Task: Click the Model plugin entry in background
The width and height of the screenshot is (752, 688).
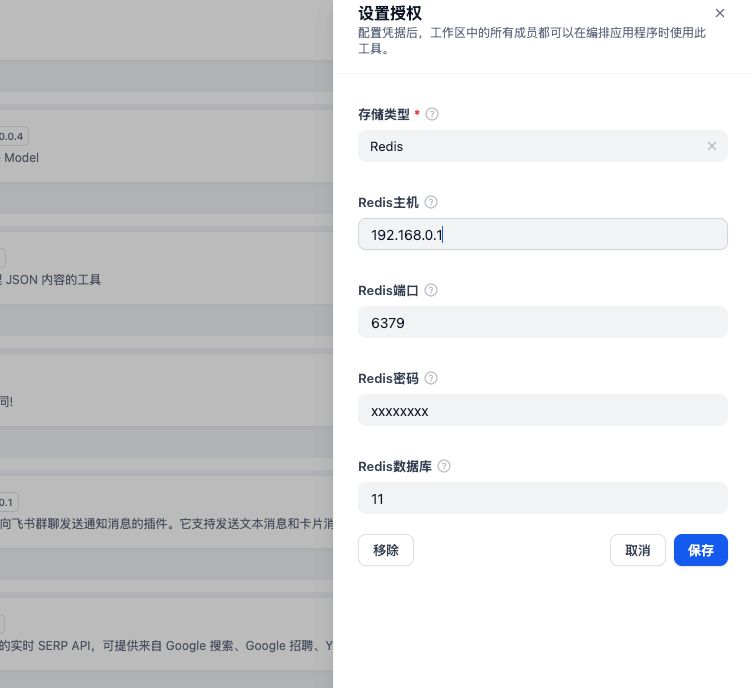Action: [x=22, y=157]
